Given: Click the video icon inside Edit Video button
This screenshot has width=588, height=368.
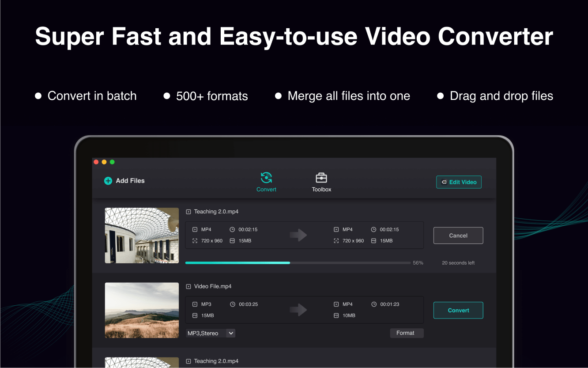Looking at the screenshot, I should (x=444, y=182).
